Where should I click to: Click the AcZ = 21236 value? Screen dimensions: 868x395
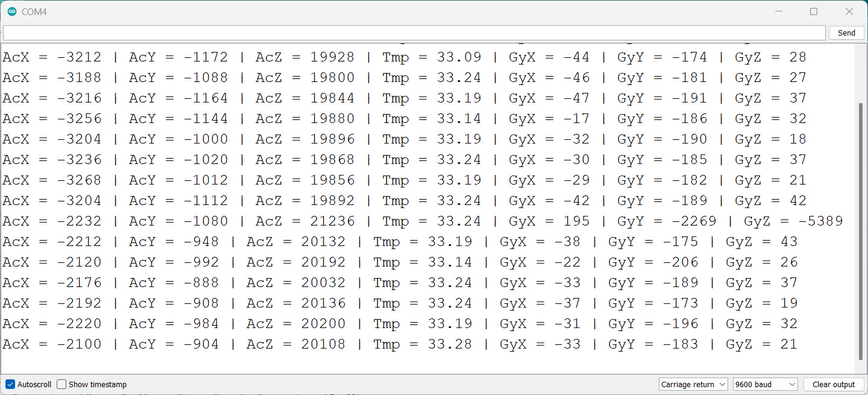(x=305, y=221)
